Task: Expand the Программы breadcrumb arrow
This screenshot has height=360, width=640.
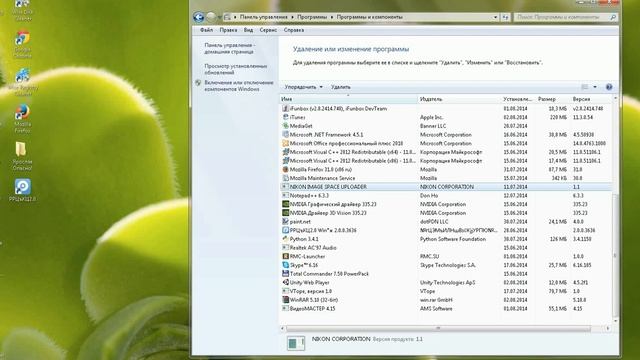Action: click(331, 17)
